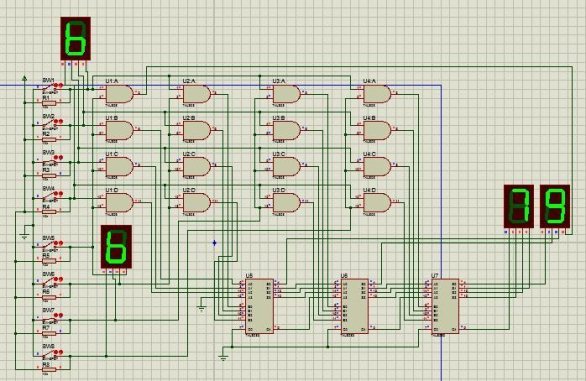Select the lower 7-segment display near SW5
The width and height of the screenshot is (586, 381).
pyautogui.click(x=116, y=246)
